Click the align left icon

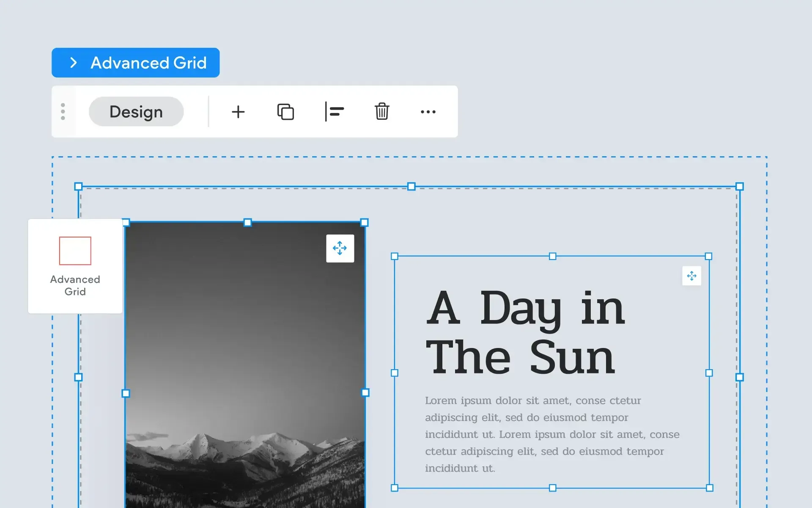coord(334,112)
